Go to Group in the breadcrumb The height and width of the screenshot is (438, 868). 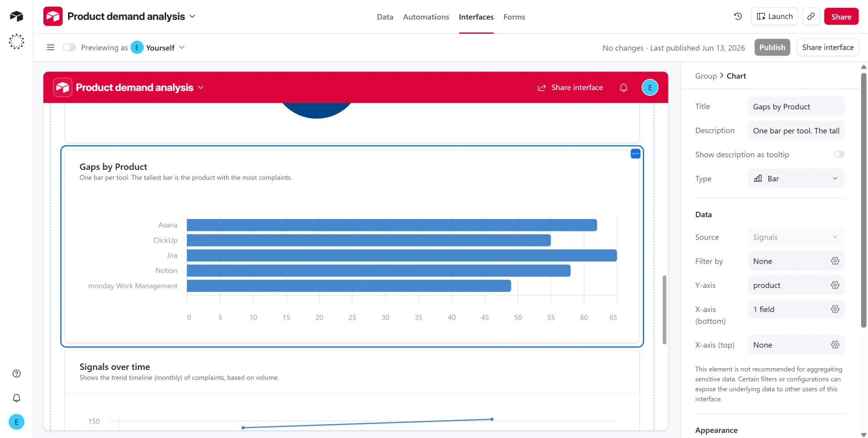coord(706,76)
